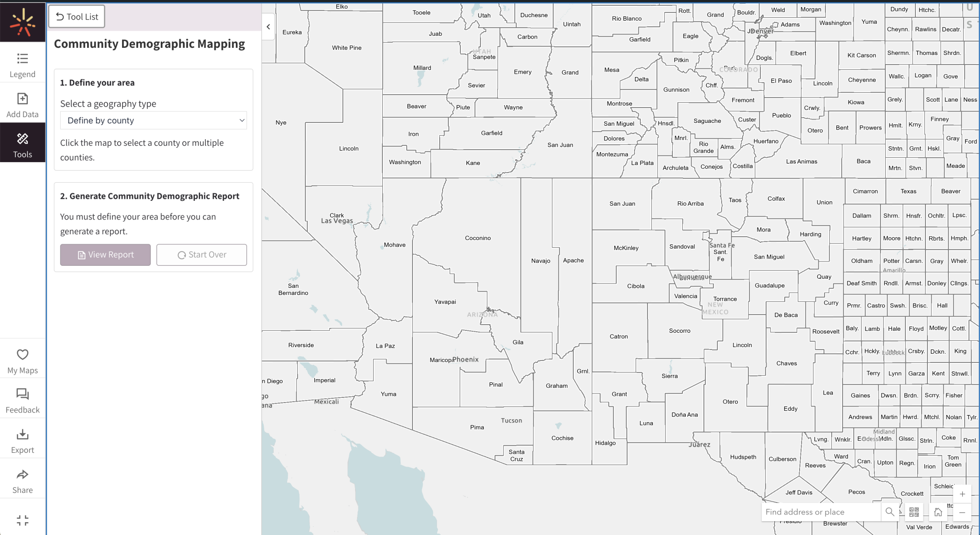Click the address search magnifier icon

coord(890,512)
